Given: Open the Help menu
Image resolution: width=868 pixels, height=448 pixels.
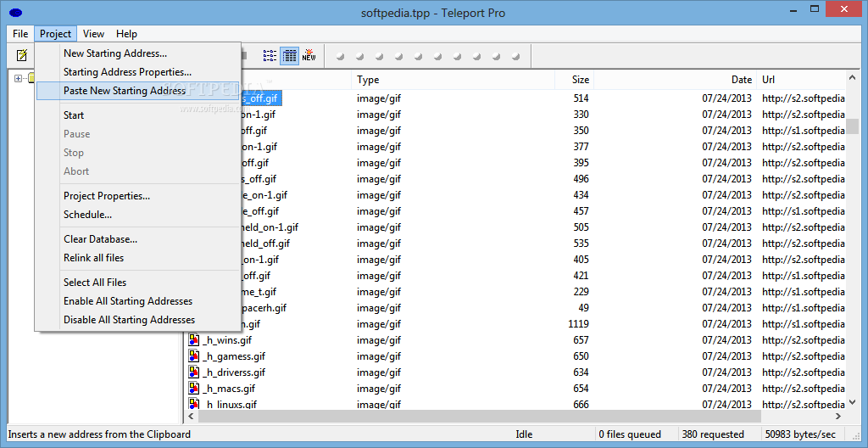Looking at the screenshot, I should pos(126,34).
